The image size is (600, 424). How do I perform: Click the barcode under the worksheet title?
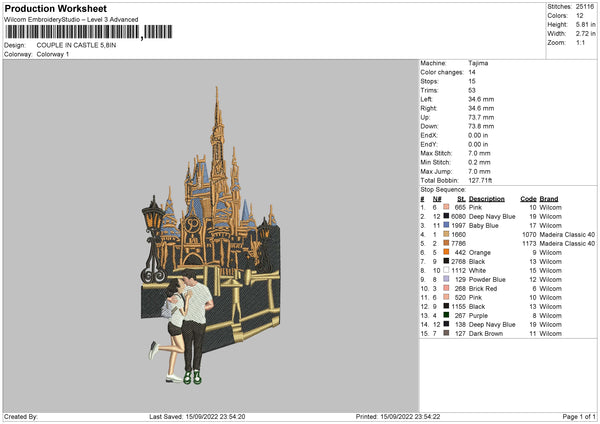(x=72, y=33)
